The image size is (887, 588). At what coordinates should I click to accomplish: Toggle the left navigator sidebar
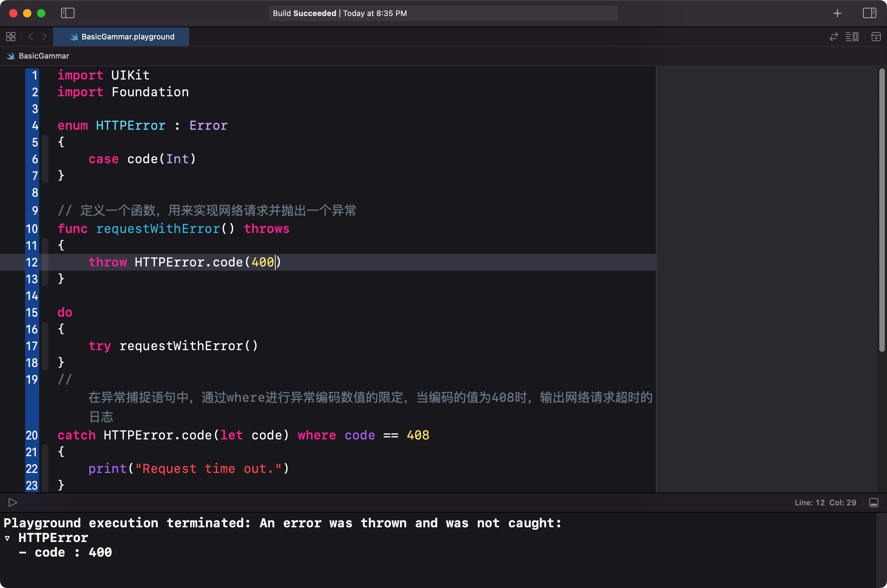[68, 13]
